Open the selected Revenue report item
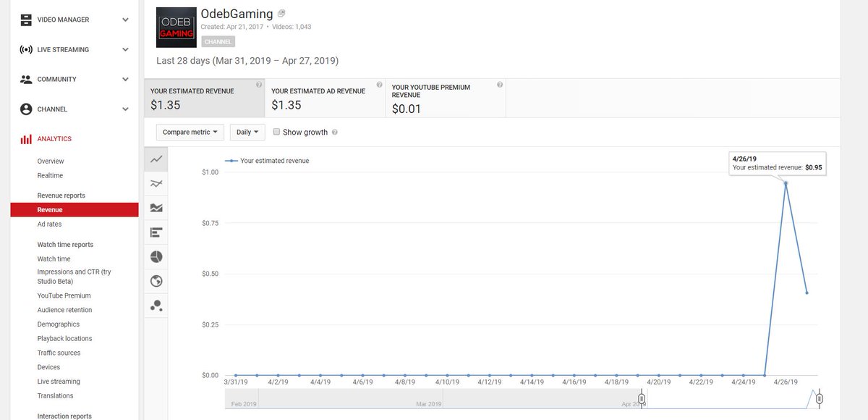This screenshot has width=868, height=420. (75, 210)
